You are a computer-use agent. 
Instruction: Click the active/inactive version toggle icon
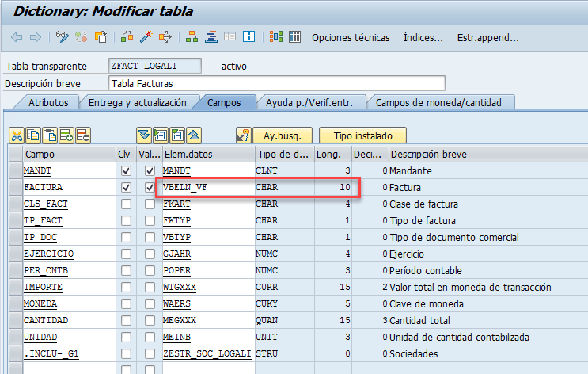tap(81, 36)
